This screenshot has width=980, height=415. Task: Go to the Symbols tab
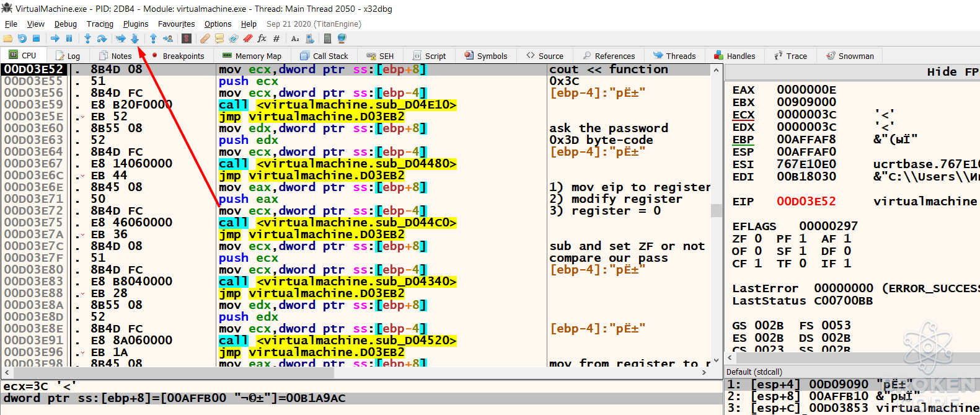point(486,56)
